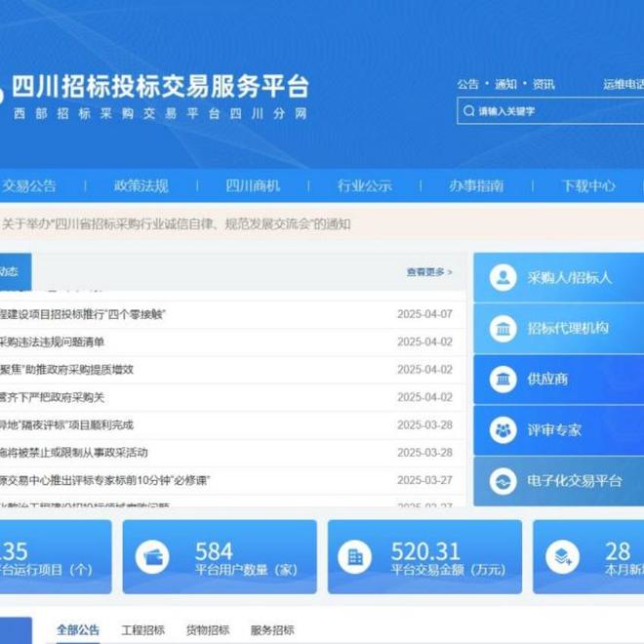The height and width of the screenshot is (644, 644).
Task: Open the 下载中心 menu
Action: tap(588, 186)
